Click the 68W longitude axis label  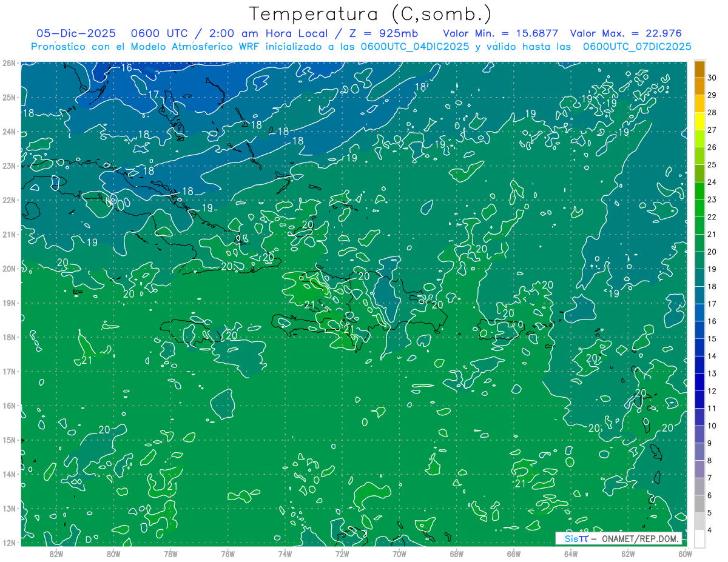coord(457,554)
